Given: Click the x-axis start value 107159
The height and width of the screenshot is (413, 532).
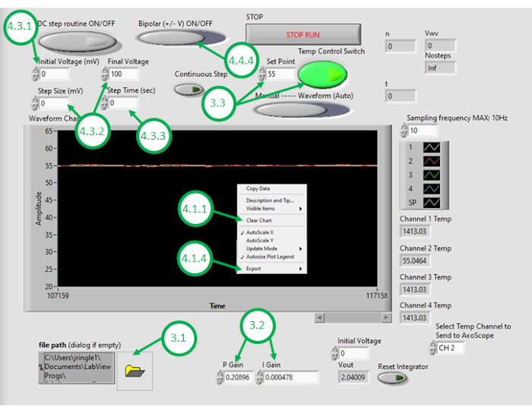Looking at the screenshot, I should tap(58, 296).
